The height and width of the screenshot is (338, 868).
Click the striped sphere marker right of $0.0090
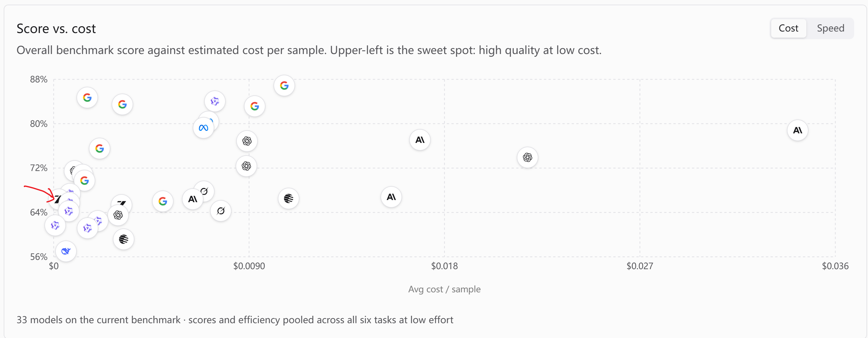pyautogui.click(x=288, y=198)
